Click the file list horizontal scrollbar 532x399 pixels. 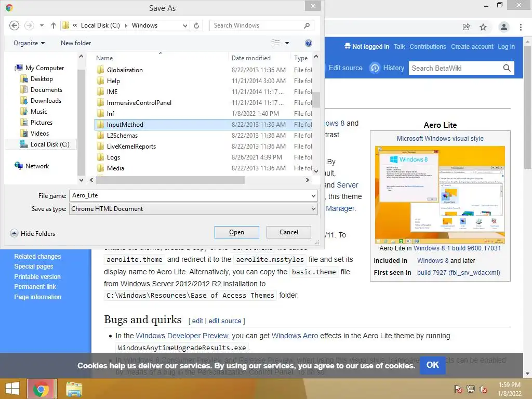170,180
